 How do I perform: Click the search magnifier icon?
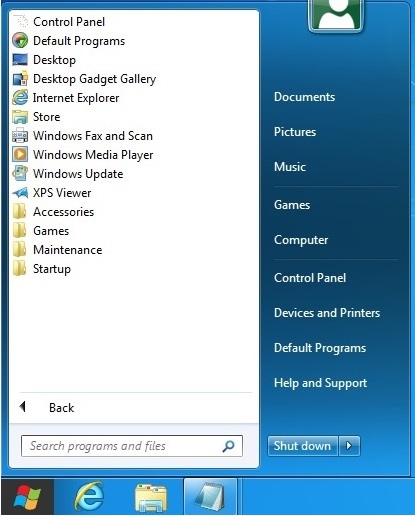click(228, 446)
